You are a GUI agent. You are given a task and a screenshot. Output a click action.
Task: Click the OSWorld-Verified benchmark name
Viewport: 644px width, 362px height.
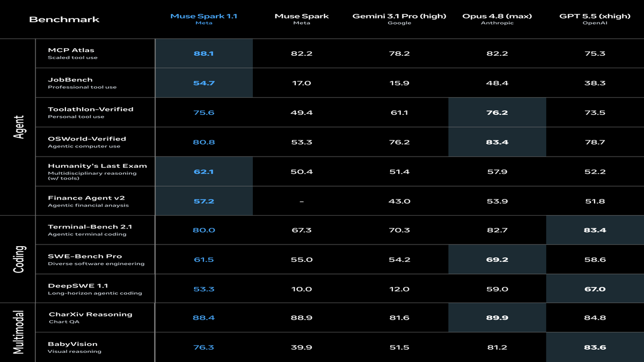point(87,138)
